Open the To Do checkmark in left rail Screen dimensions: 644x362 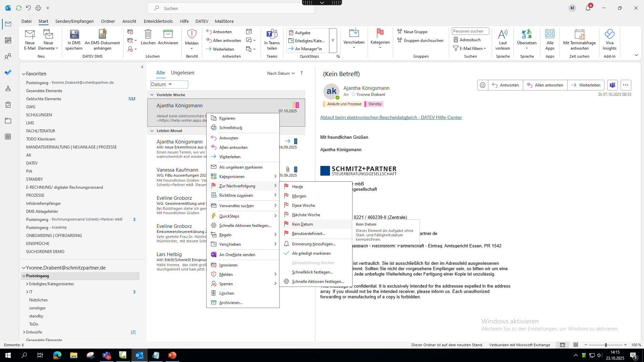click(x=8, y=72)
